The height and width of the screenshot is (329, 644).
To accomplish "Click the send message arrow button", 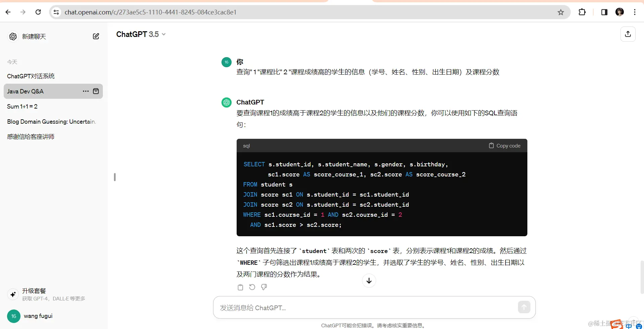I will (524, 307).
